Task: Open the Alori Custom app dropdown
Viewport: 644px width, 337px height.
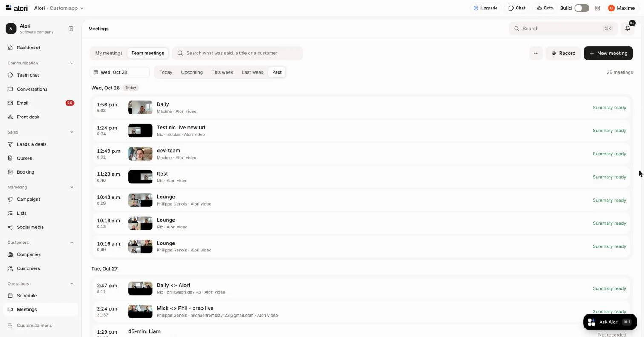Action: point(59,8)
